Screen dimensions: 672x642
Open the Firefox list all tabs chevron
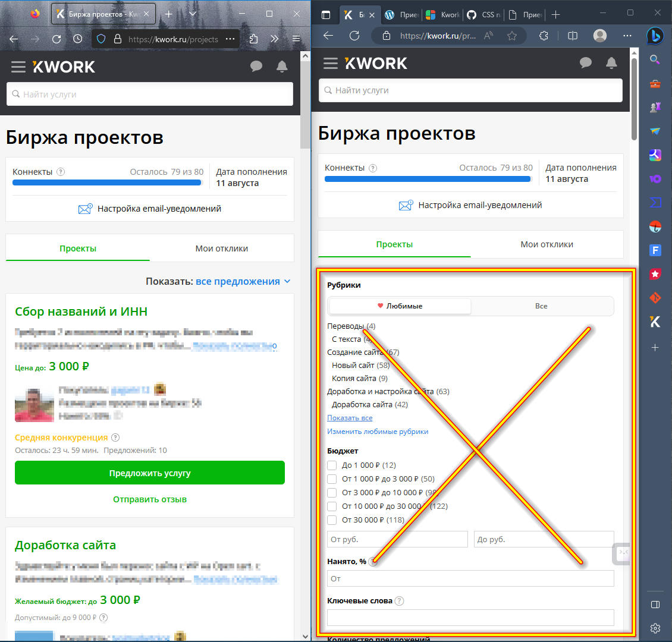[193, 14]
